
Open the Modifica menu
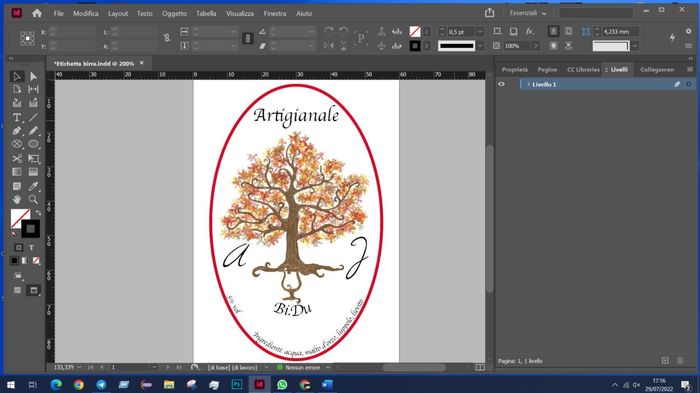[86, 13]
